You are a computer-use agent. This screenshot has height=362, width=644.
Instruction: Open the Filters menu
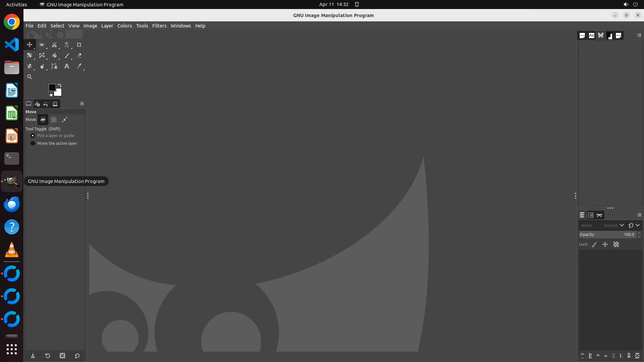(x=159, y=26)
